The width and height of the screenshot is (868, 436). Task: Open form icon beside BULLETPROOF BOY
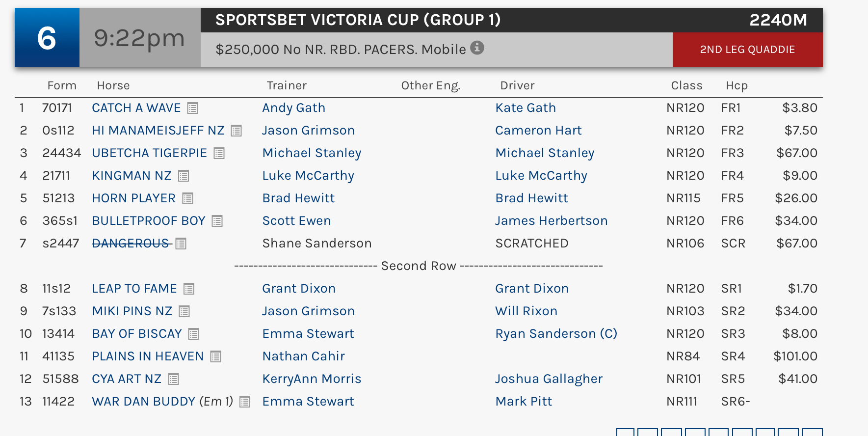pos(217,221)
